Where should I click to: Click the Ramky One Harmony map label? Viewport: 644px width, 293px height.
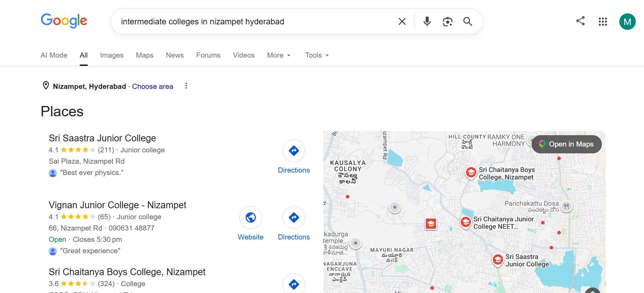coord(506,140)
